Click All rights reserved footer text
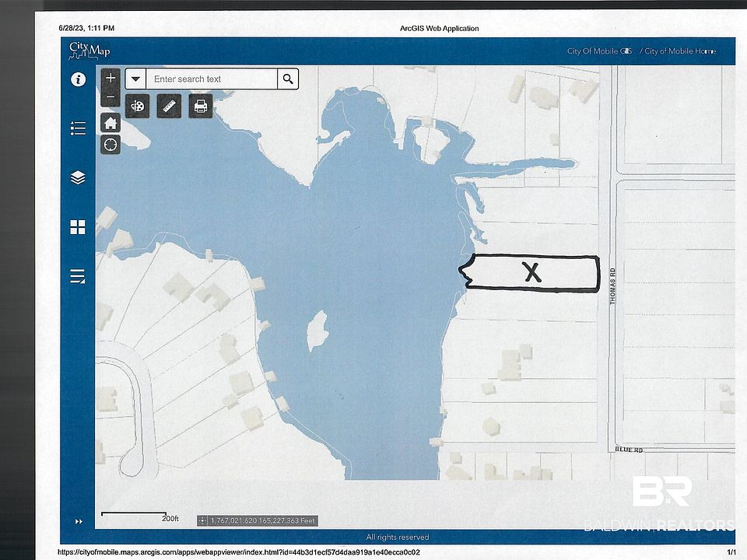The height and width of the screenshot is (560, 747). 398,537
